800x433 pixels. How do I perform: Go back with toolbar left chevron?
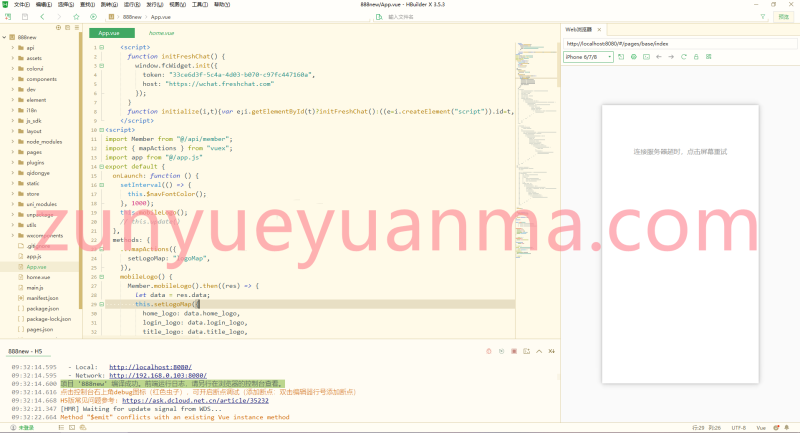click(42, 17)
